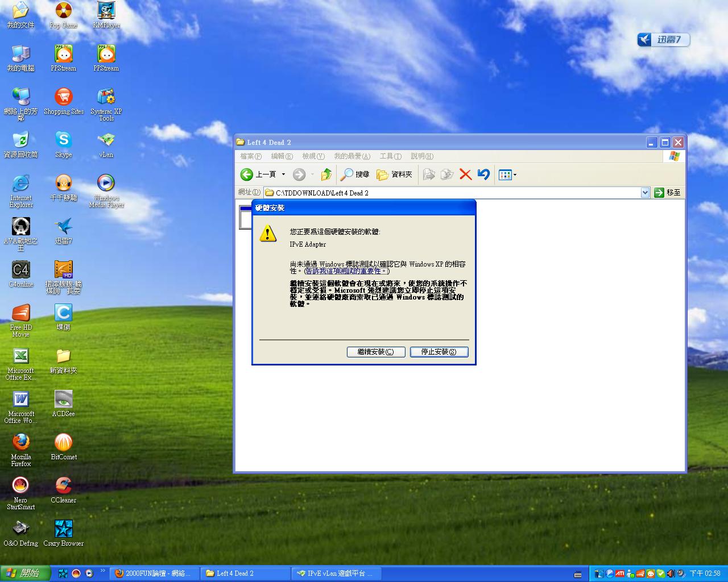Image resolution: width=728 pixels, height=582 pixels.
Task: Click the blue Undo arrow icon
Action: tap(483, 174)
